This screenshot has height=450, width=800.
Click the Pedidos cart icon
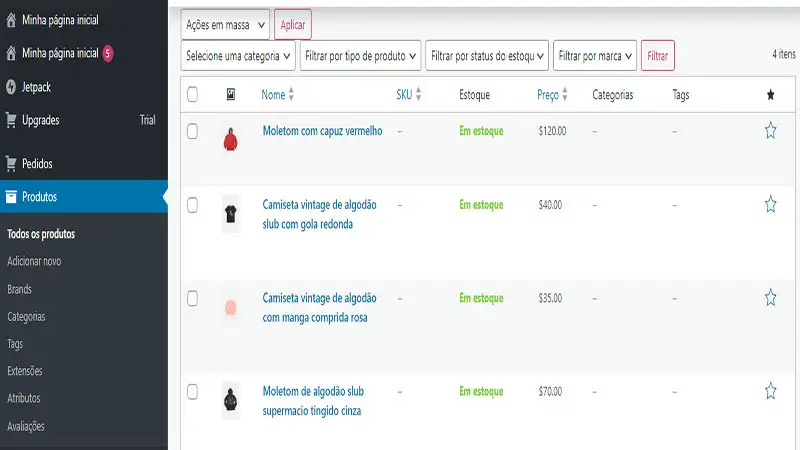click(x=11, y=163)
